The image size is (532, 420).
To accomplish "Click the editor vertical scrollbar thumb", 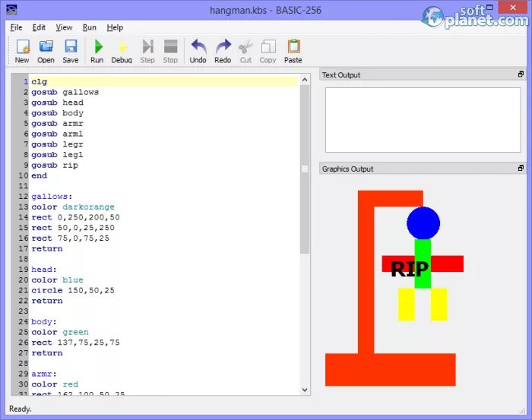I will [305, 169].
